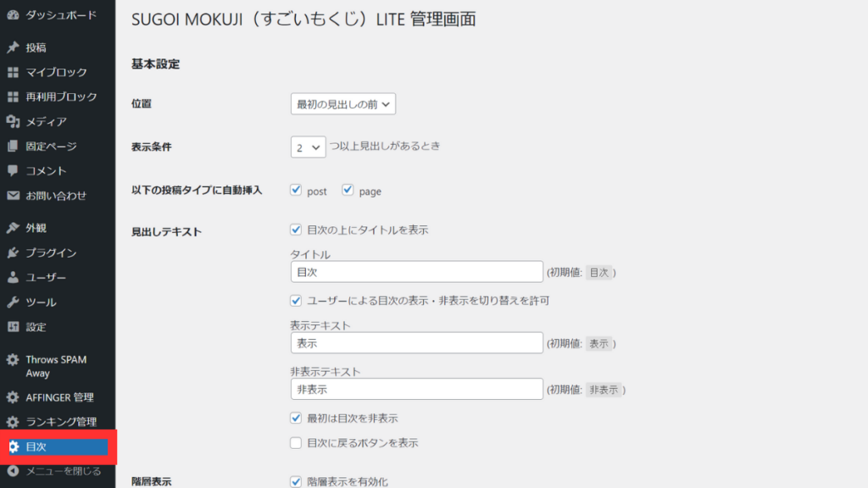Screen dimensions: 868x488
Task: Click the sliders icon beside 設定
Action: click(x=13, y=326)
